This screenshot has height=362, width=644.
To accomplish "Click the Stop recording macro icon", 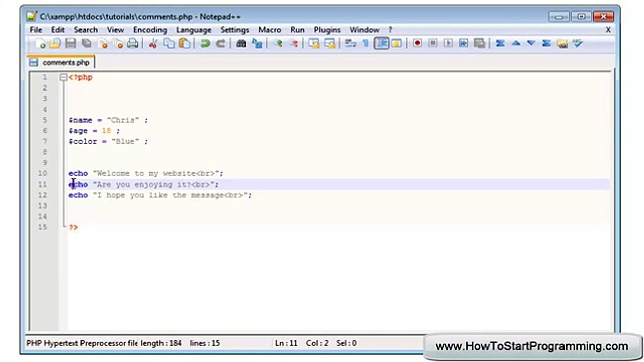I will click(x=433, y=44).
